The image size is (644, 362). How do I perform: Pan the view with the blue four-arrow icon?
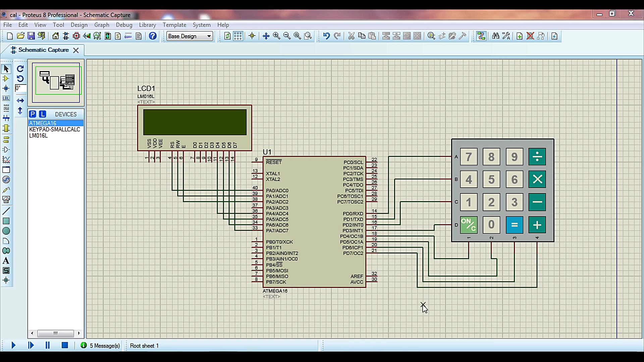[266, 36]
